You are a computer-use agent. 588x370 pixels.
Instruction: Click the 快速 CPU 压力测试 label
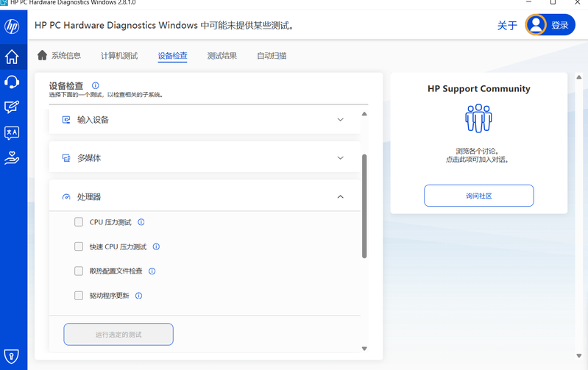[118, 246]
